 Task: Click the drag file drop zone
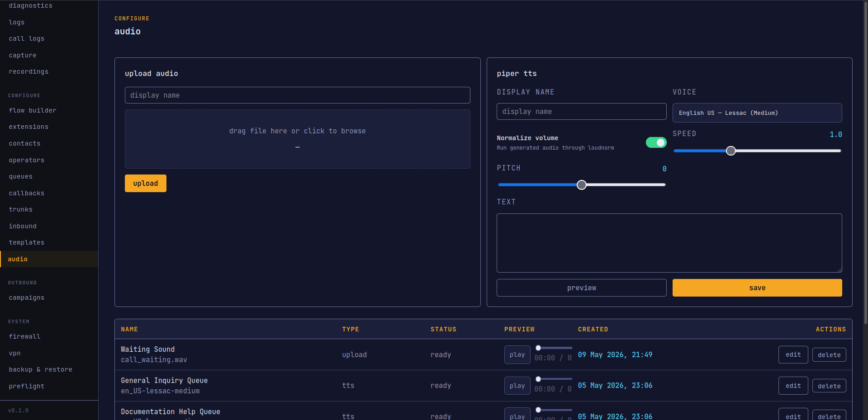[297, 139]
